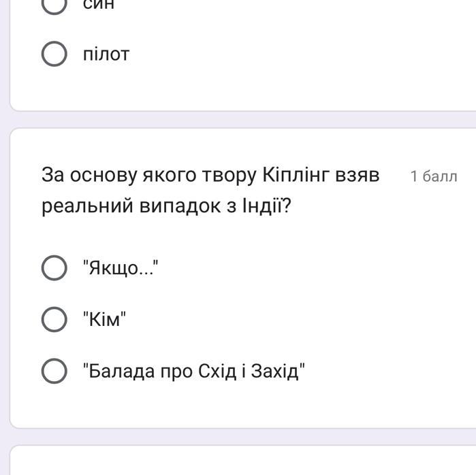The width and height of the screenshot is (476, 475).
Task: Click the "Кім" answer label text
Action: coord(105,319)
